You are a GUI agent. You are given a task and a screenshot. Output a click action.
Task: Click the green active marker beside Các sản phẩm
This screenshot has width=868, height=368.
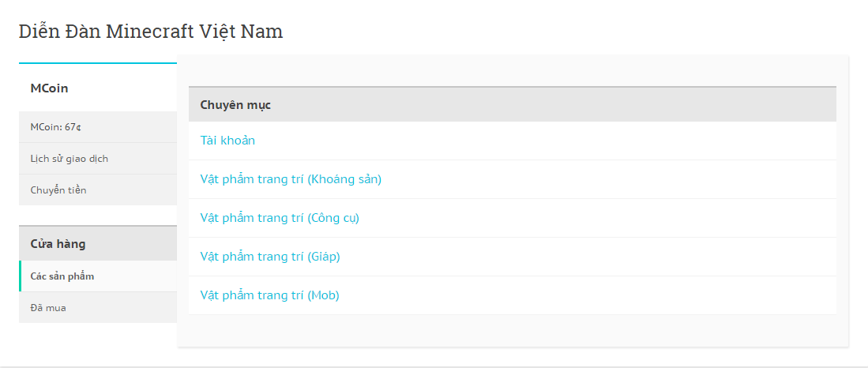[21, 276]
